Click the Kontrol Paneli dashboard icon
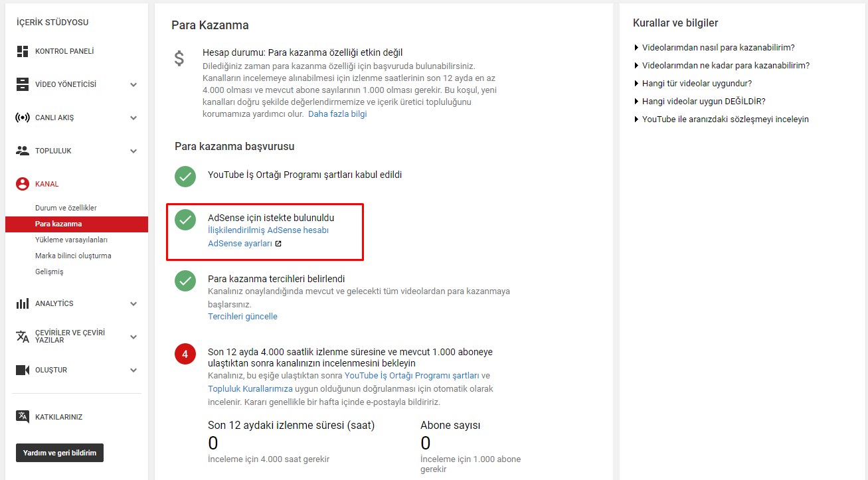This screenshot has width=868, height=480. pos(23,51)
